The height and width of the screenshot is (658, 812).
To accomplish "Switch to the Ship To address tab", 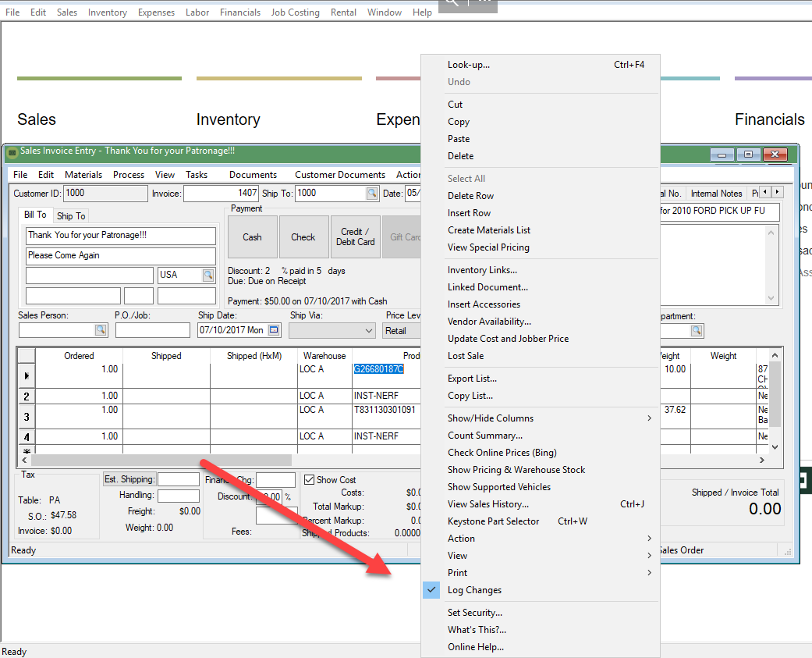I will pyautogui.click(x=71, y=216).
